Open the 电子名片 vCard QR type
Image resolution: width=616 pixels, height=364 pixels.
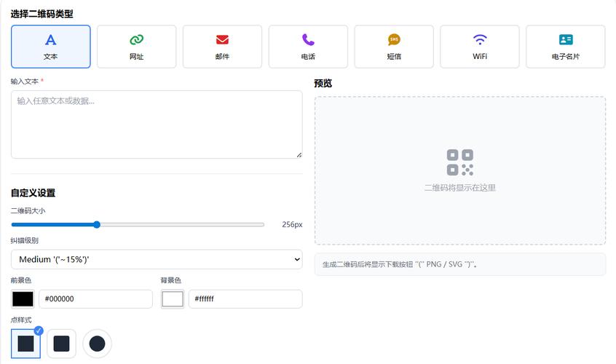(566, 47)
